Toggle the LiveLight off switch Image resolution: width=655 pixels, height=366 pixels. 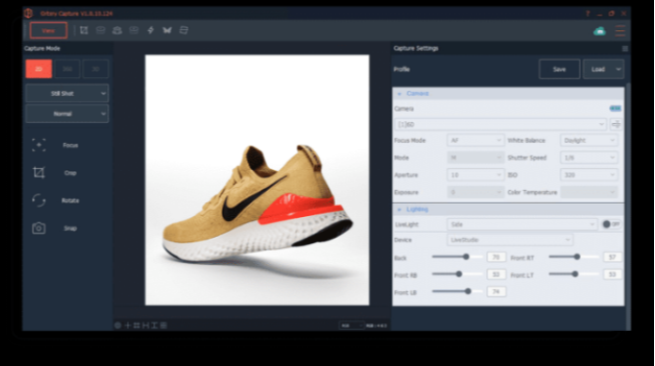[x=611, y=224]
